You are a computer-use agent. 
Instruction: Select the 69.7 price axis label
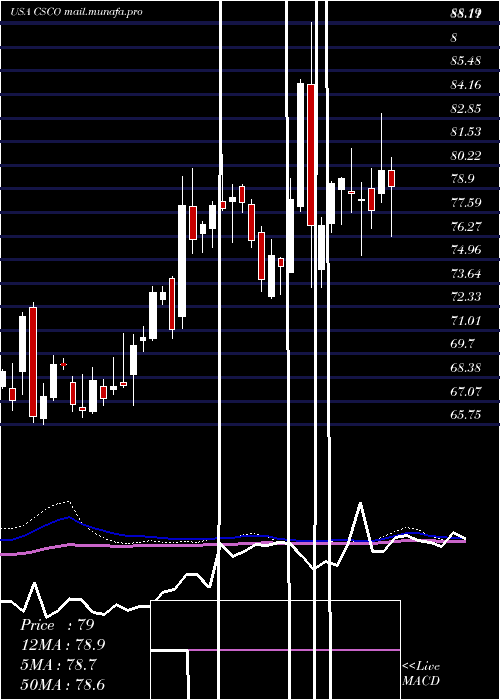pyautogui.click(x=463, y=344)
